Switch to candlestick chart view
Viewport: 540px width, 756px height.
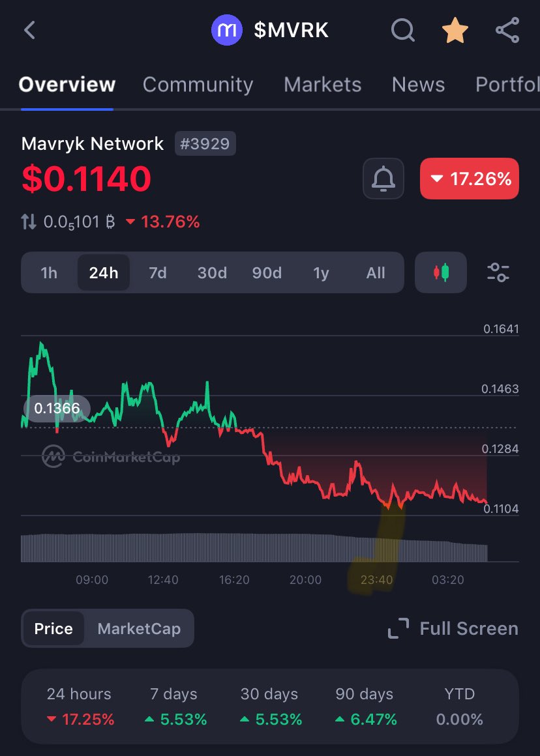(441, 272)
